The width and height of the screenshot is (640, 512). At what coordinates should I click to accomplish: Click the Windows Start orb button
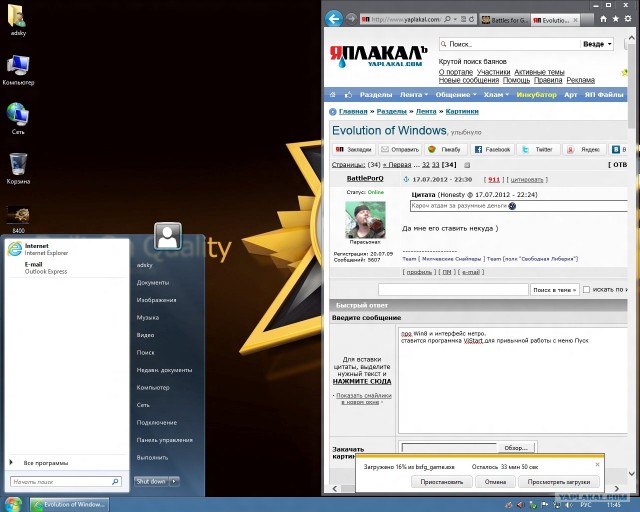point(13,504)
